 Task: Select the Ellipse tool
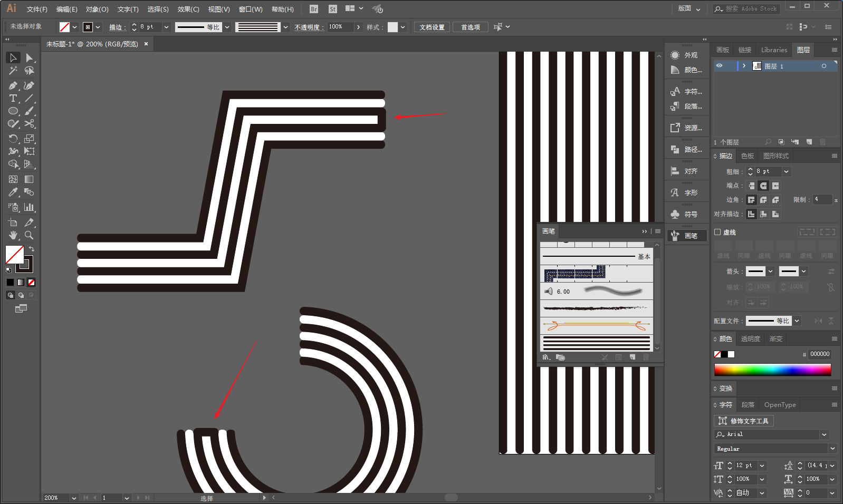coord(13,111)
